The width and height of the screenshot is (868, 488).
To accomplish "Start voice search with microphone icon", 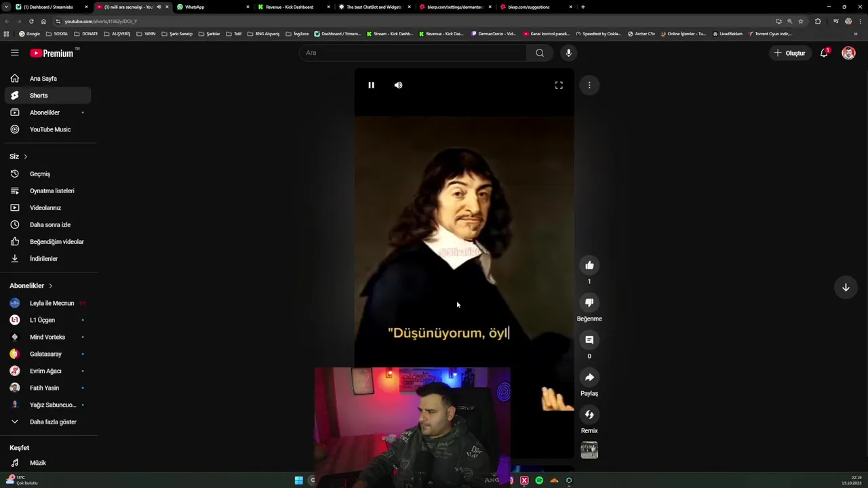I will 568,53.
